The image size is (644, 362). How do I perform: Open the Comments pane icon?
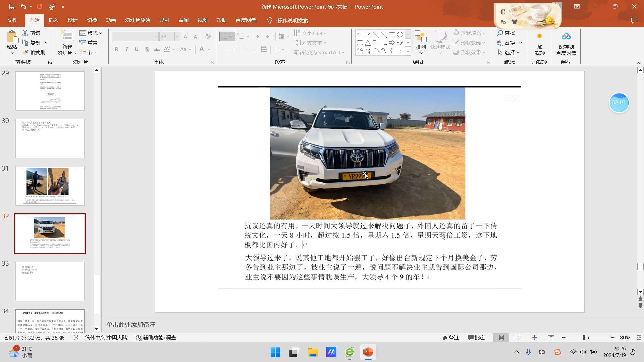(634, 20)
